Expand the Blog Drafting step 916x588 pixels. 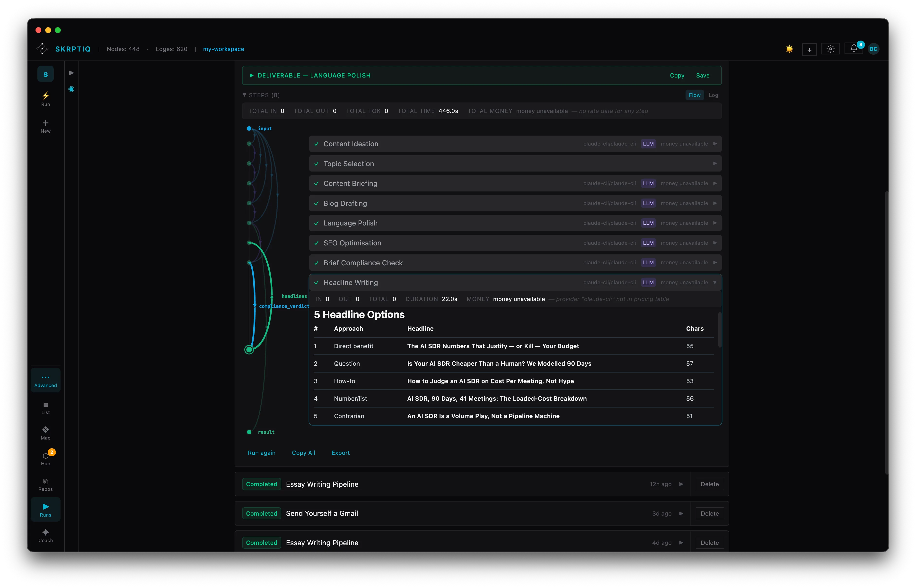point(515,204)
